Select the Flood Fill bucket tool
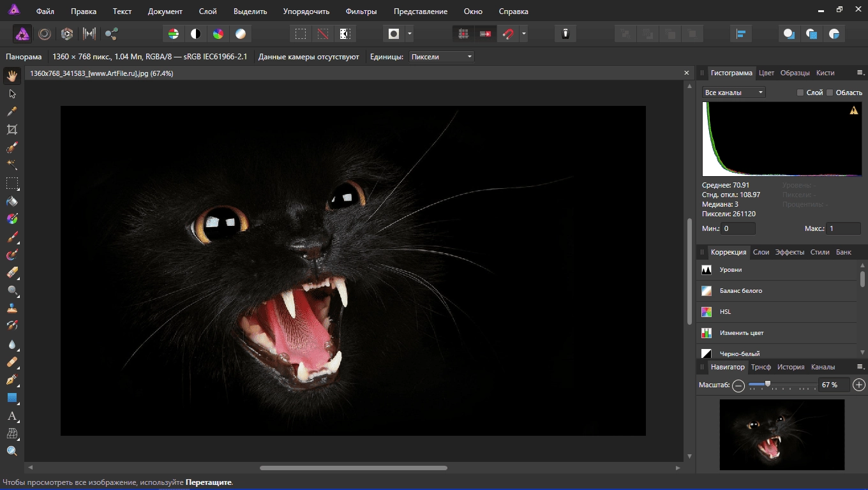The image size is (868, 490). [x=12, y=201]
